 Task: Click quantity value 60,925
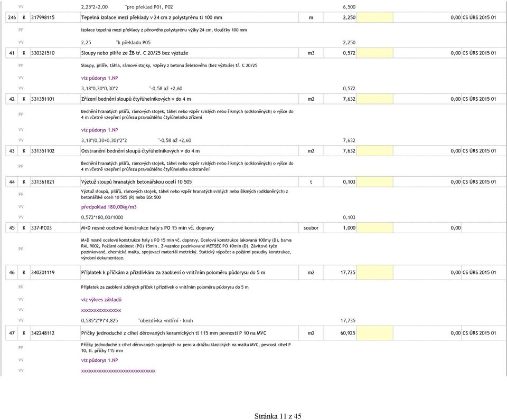348,333
